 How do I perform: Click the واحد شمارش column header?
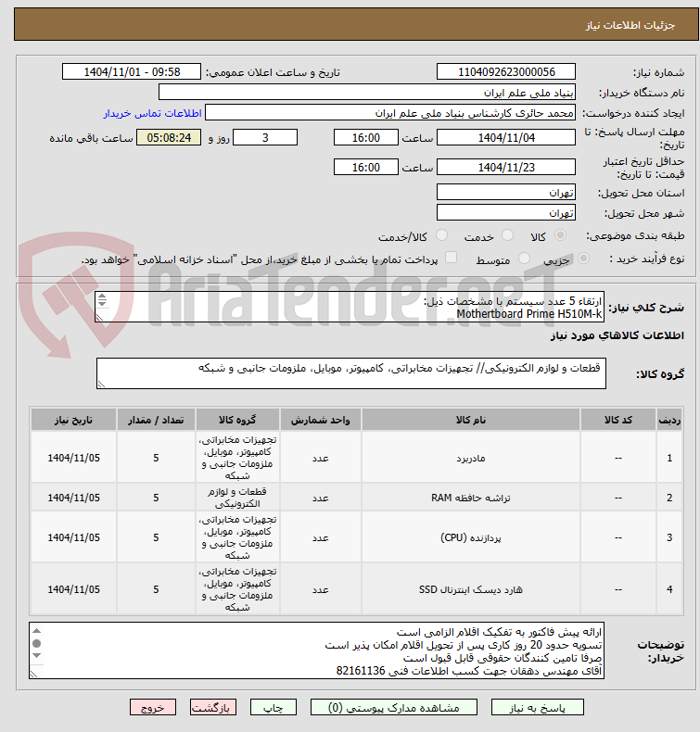click(321, 420)
